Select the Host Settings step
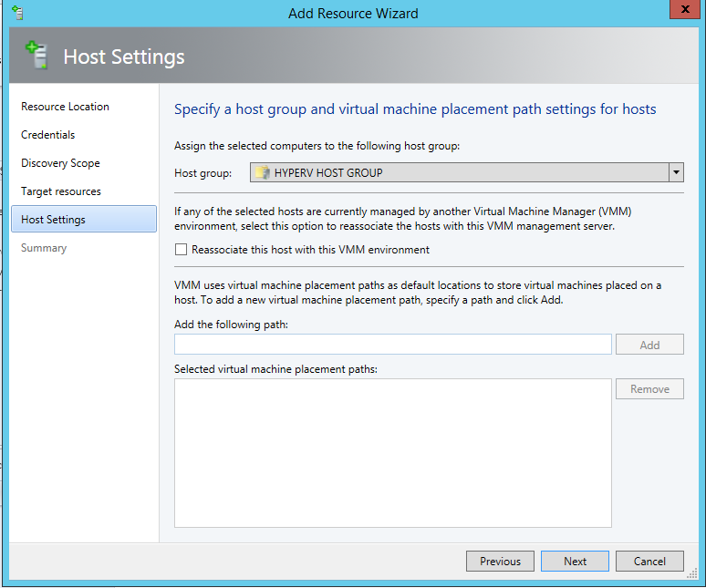The width and height of the screenshot is (706, 588). (x=84, y=219)
